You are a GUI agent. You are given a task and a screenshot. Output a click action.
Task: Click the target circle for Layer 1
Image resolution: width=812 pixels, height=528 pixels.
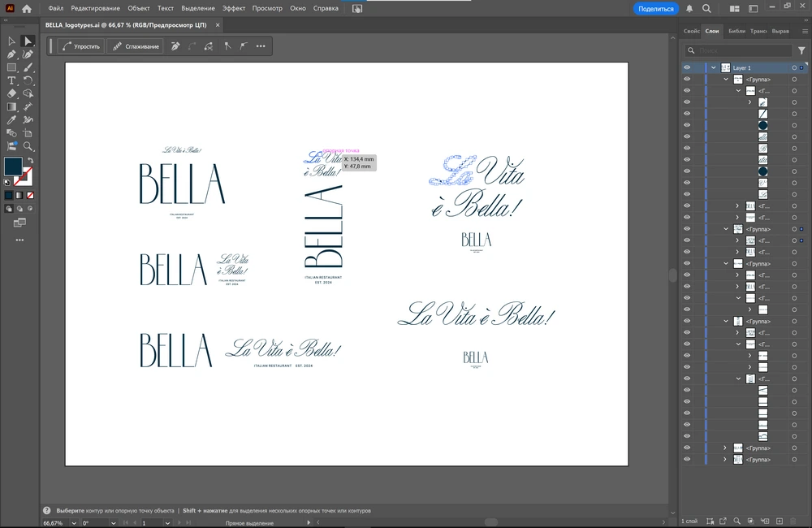793,68
